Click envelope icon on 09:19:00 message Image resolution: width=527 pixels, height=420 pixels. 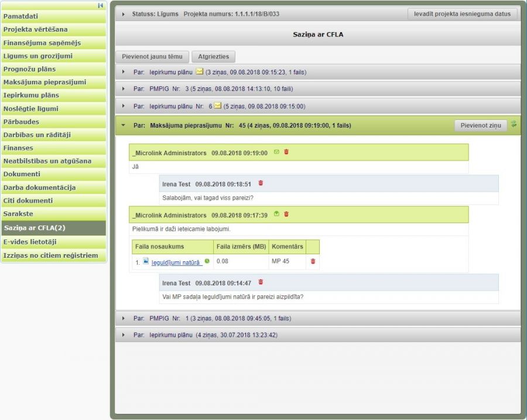coord(276,152)
